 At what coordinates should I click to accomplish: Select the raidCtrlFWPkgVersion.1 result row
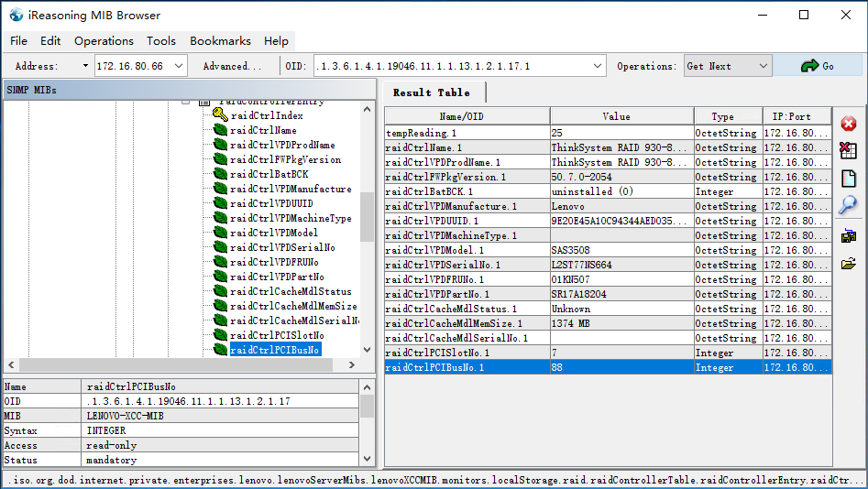pyautogui.click(x=608, y=177)
